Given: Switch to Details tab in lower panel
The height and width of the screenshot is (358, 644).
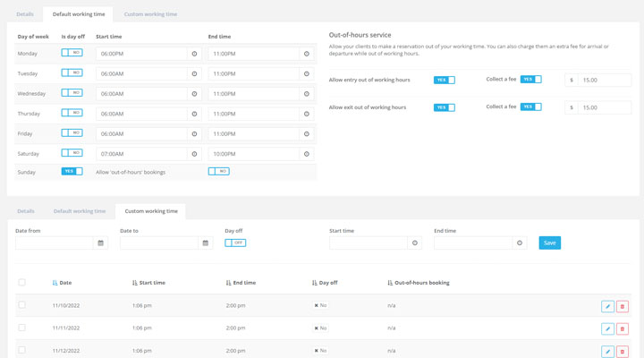Looking at the screenshot, I should [x=26, y=211].
